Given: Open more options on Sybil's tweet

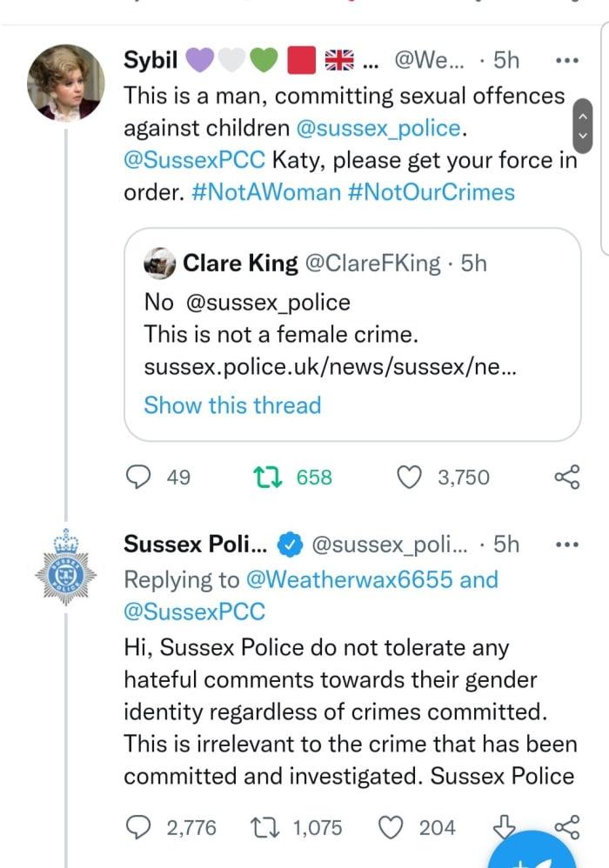Looking at the screenshot, I should click(x=567, y=60).
